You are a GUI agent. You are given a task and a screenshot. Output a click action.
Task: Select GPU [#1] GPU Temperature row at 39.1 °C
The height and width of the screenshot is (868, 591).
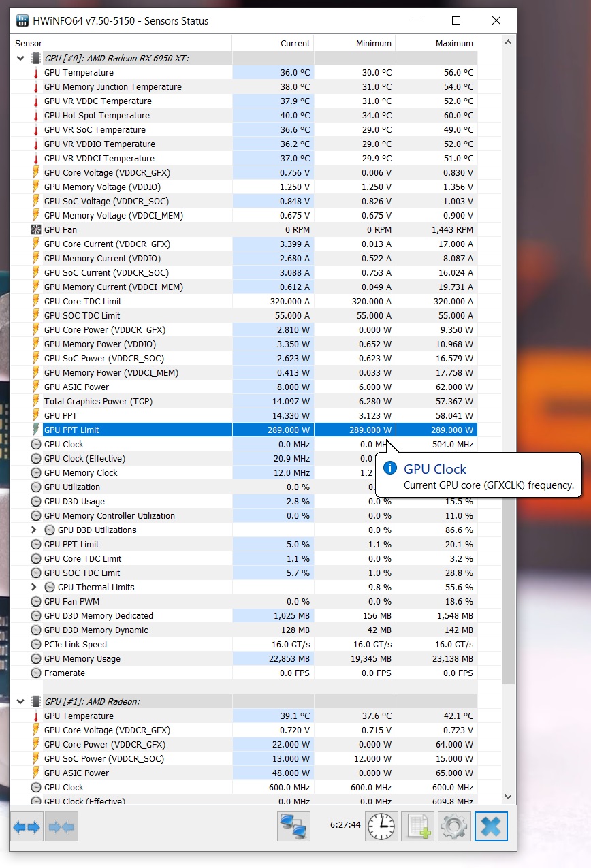tap(244, 716)
